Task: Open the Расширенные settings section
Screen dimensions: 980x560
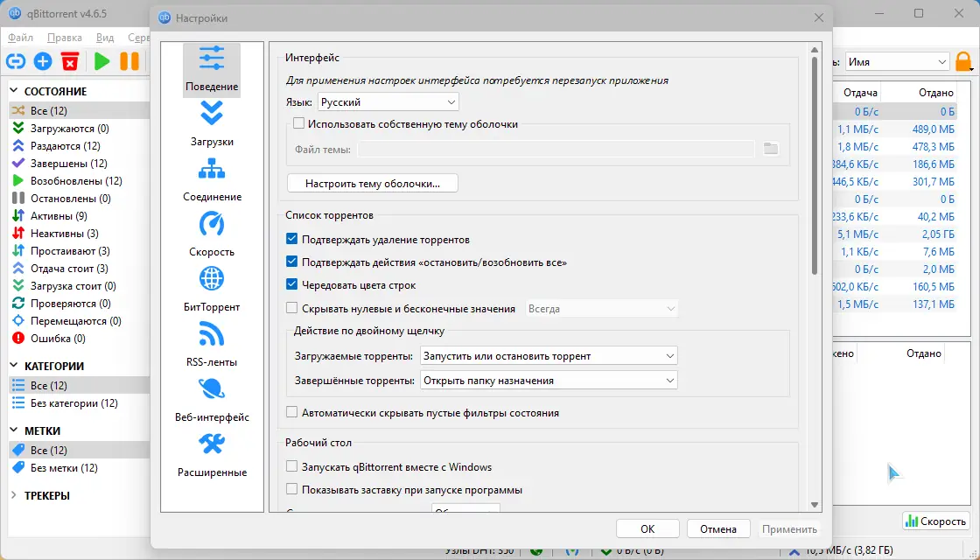Action: (211, 455)
